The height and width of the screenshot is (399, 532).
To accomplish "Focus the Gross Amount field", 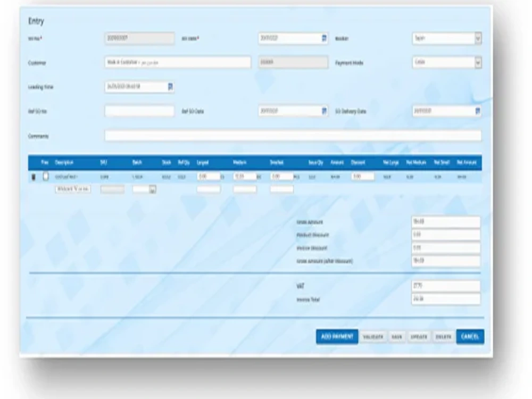I will coord(446,222).
